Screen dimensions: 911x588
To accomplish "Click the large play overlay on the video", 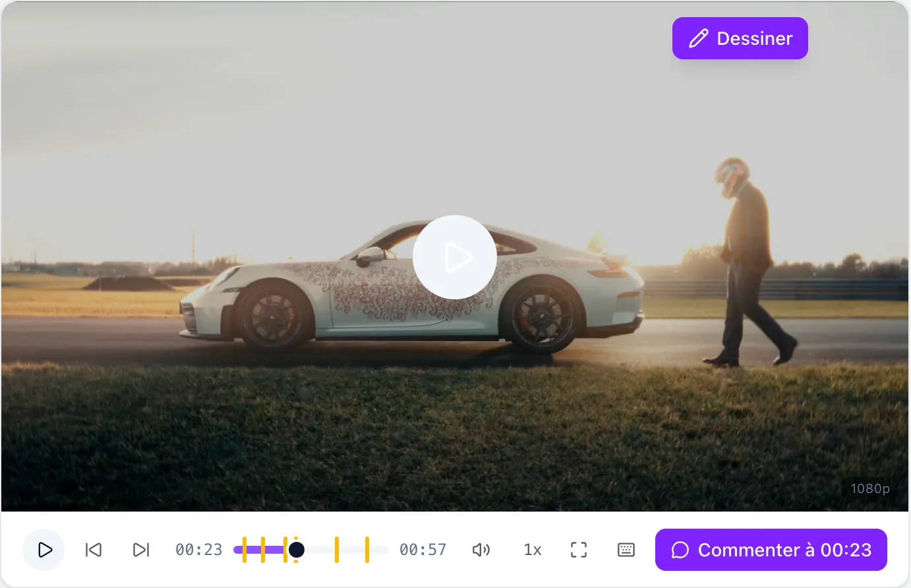I will [x=455, y=257].
